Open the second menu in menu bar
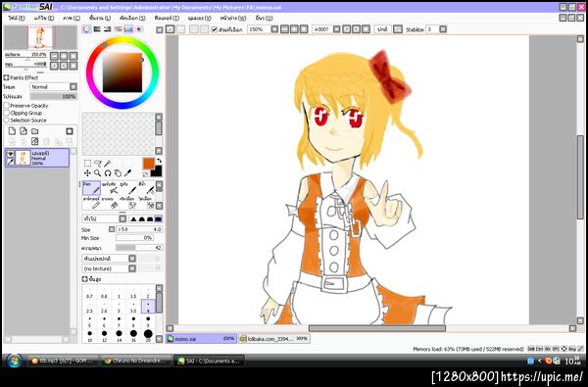 (x=44, y=18)
